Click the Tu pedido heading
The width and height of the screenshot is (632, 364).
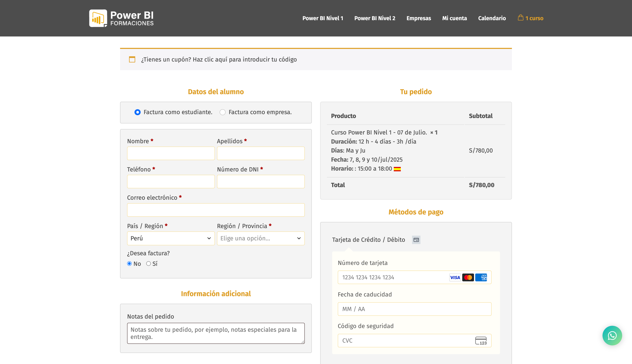[416, 92]
